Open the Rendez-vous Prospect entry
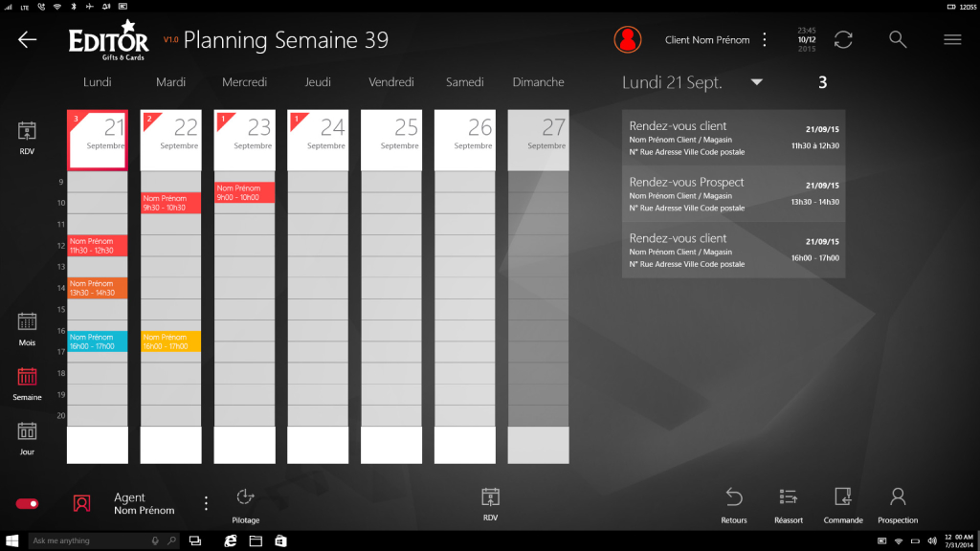The width and height of the screenshot is (980, 551). pyautogui.click(x=733, y=194)
